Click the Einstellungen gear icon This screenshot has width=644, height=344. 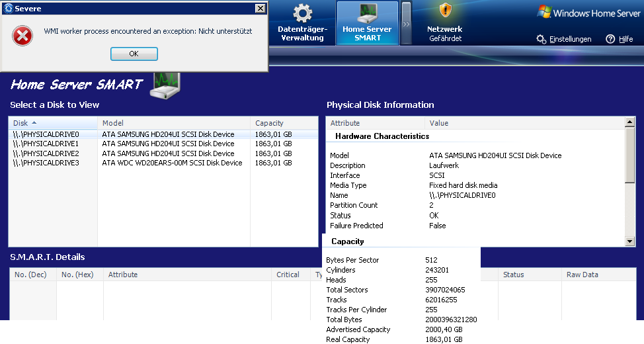click(x=542, y=39)
